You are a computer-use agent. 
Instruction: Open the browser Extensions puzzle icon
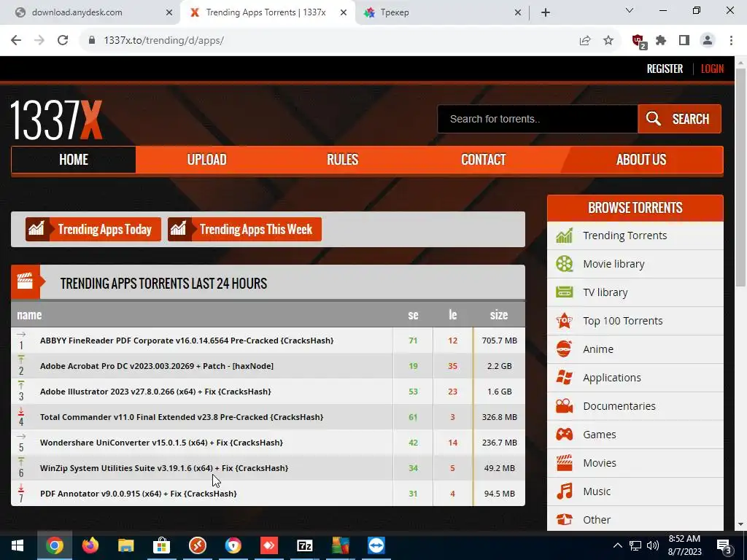[661, 41]
